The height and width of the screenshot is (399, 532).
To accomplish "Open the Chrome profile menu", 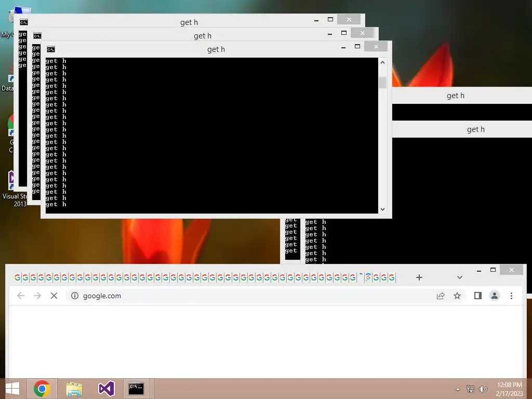I will click(495, 296).
